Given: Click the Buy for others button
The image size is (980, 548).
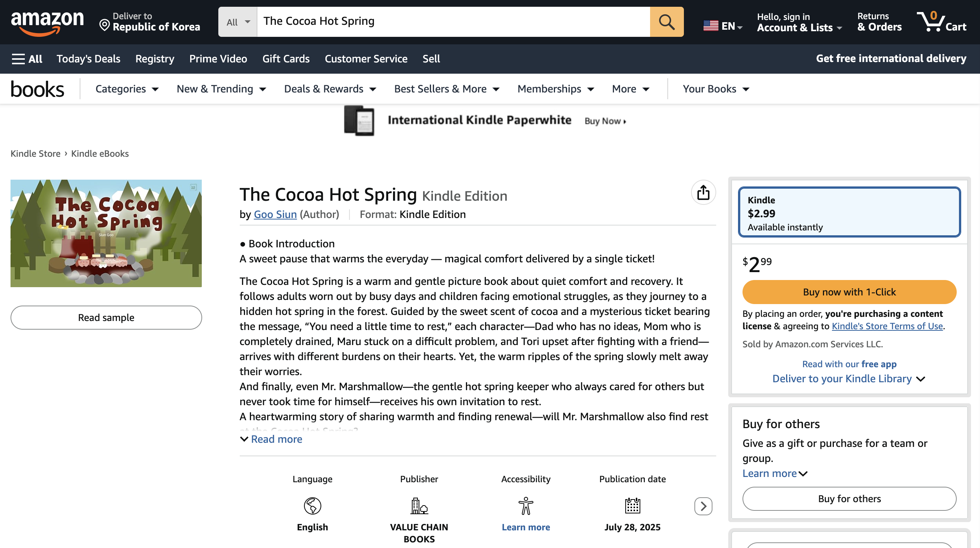Looking at the screenshot, I should [849, 498].
